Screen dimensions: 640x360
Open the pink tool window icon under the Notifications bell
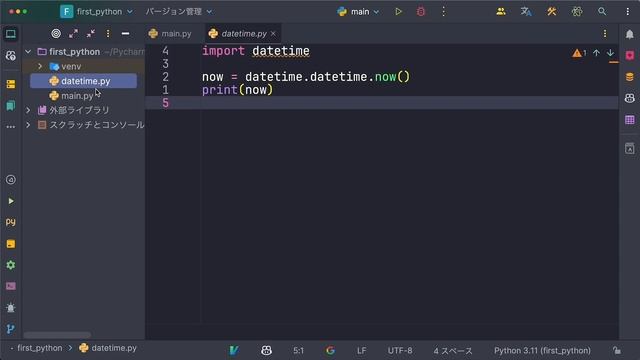pyautogui.click(x=630, y=56)
